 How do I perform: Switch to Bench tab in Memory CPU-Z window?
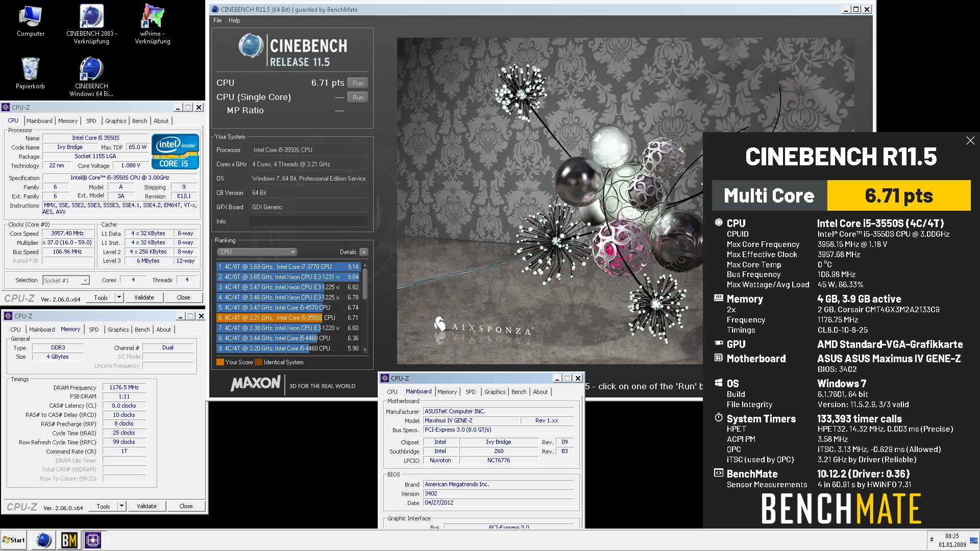142,330
